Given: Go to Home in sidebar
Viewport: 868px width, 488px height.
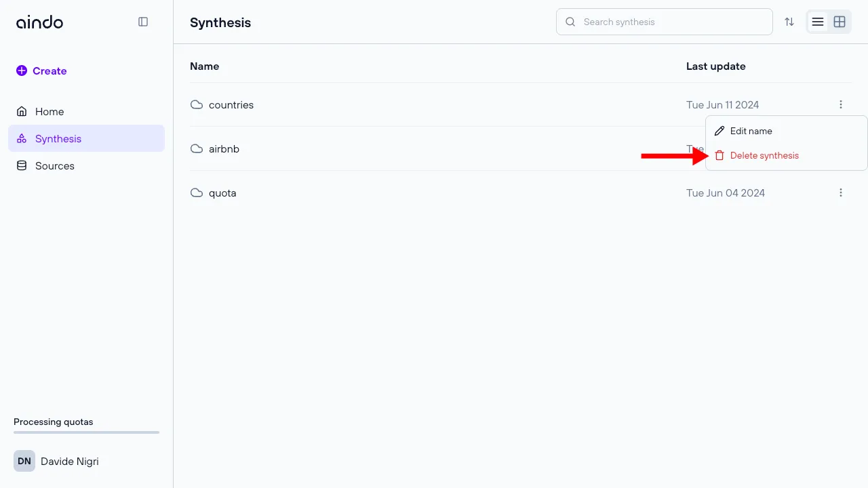Looking at the screenshot, I should [86, 111].
